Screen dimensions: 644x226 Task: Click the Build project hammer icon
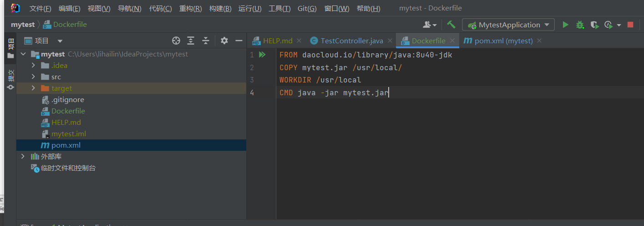(x=451, y=25)
